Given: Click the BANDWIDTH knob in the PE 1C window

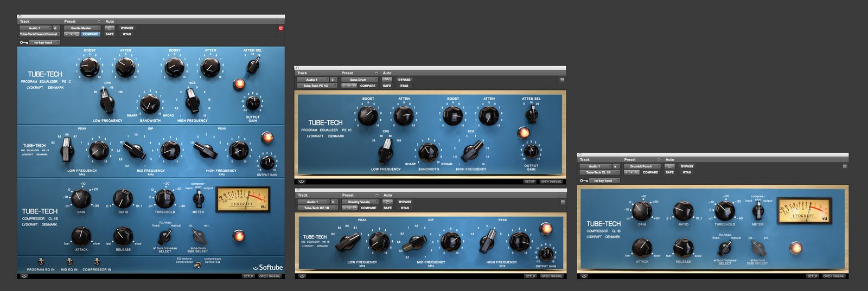Looking at the screenshot, I should click(429, 152).
